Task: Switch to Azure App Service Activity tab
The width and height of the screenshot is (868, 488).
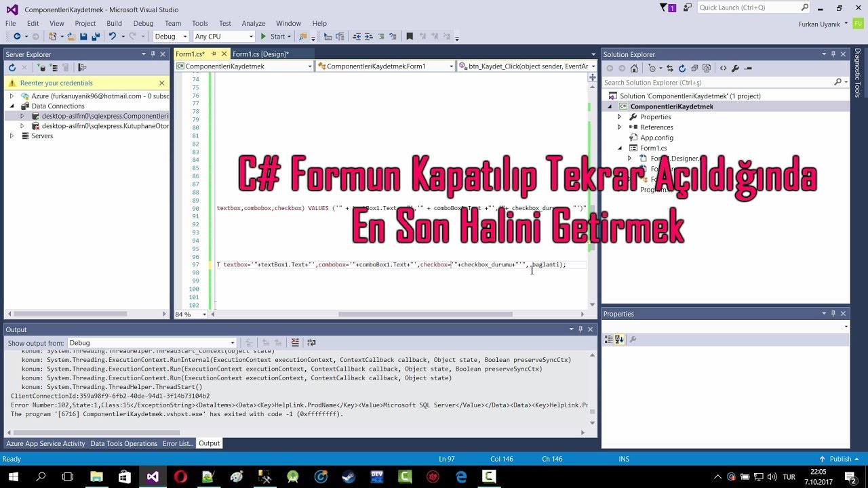Action: click(x=45, y=443)
